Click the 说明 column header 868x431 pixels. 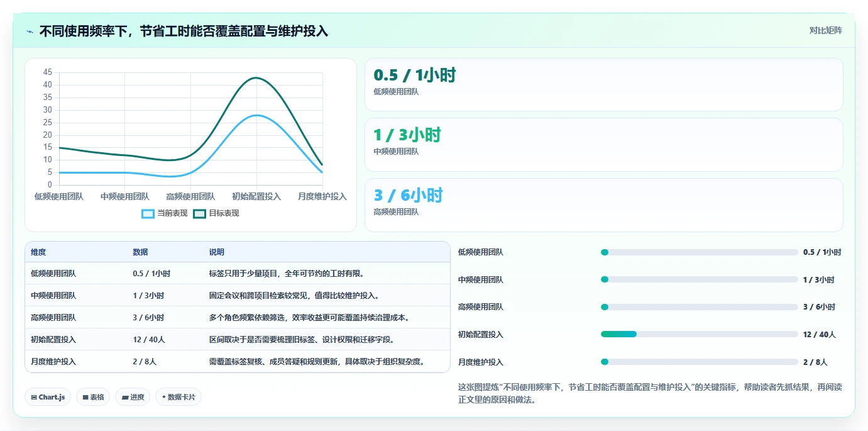click(217, 252)
